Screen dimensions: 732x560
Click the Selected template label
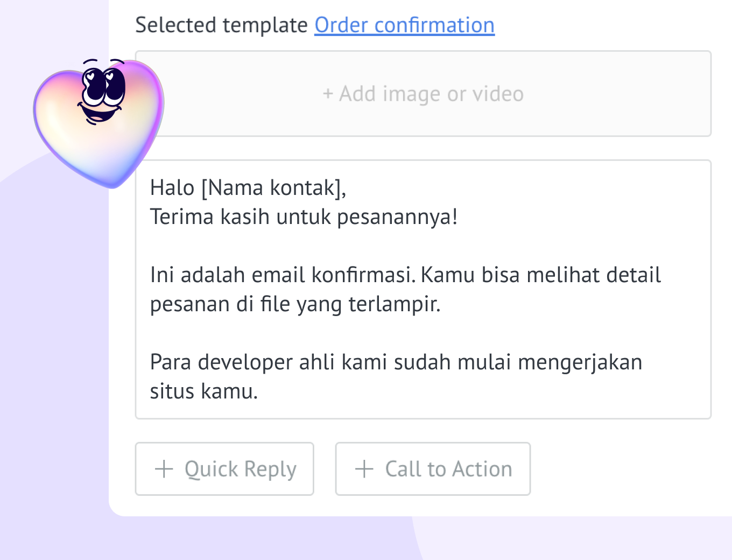click(x=221, y=25)
